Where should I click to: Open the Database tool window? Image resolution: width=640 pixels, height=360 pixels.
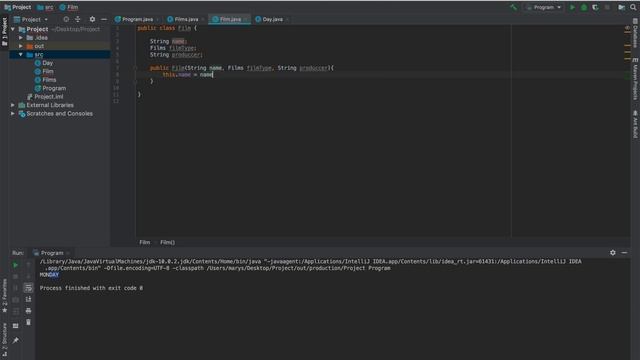[x=635, y=33]
